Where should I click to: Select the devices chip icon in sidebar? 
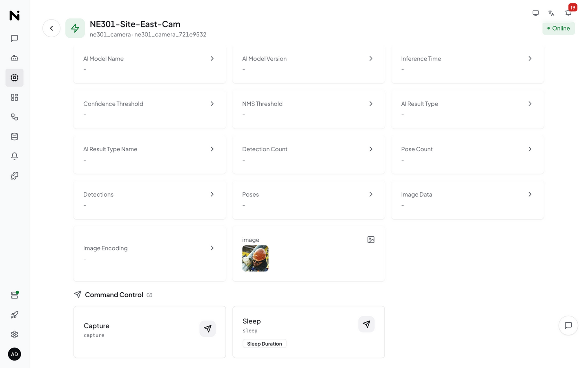coord(14,78)
